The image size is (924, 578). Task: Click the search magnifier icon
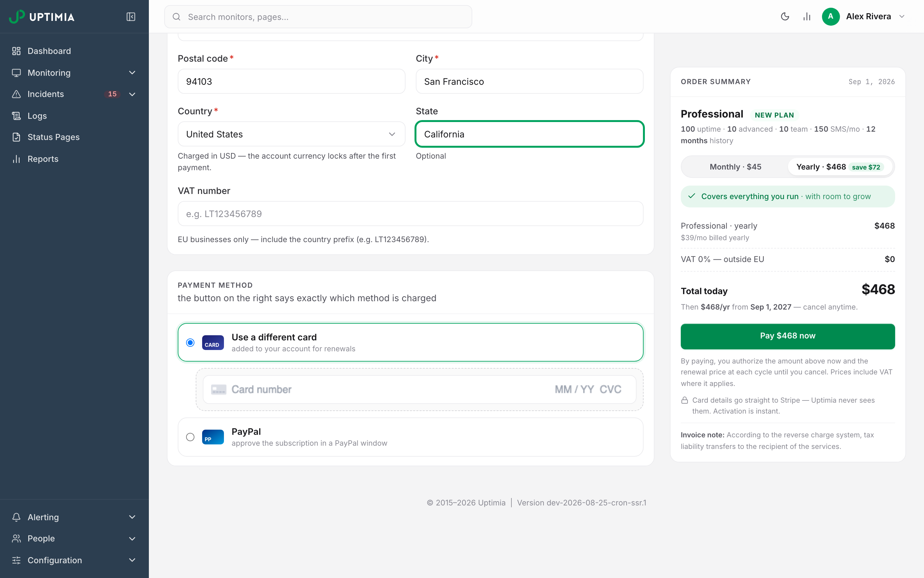[x=176, y=17]
